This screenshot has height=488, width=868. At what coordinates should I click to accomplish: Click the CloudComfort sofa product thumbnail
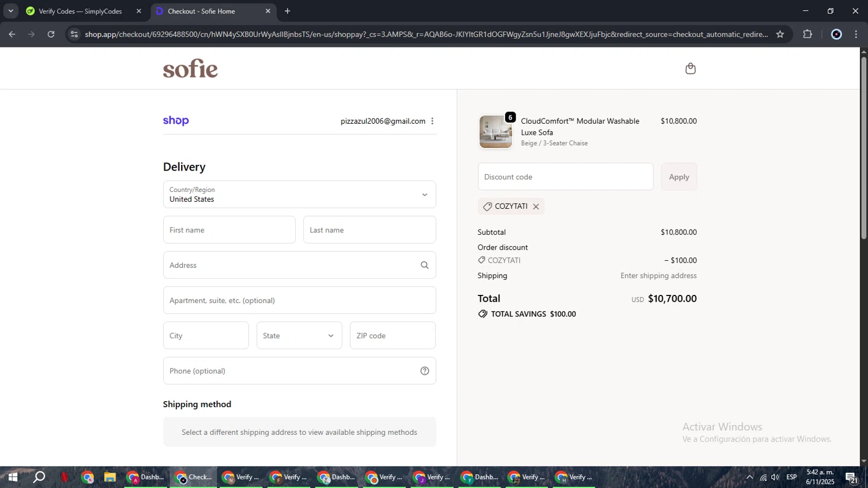point(496,132)
